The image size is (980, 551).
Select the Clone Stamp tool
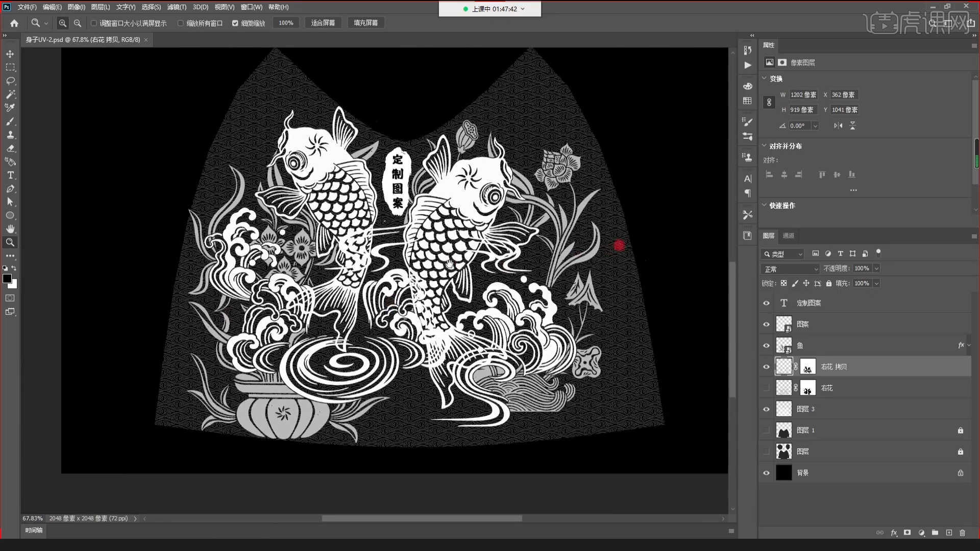10,135
